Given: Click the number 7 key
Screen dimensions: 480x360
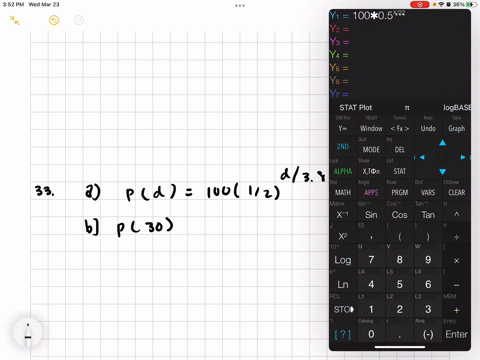Looking at the screenshot, I should [x=371, y=260].
